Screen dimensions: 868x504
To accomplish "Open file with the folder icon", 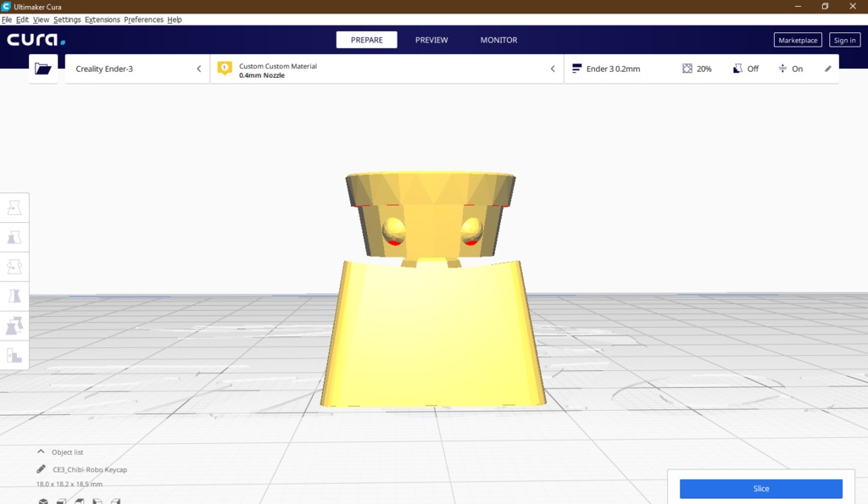I will (x=42, y=69).
